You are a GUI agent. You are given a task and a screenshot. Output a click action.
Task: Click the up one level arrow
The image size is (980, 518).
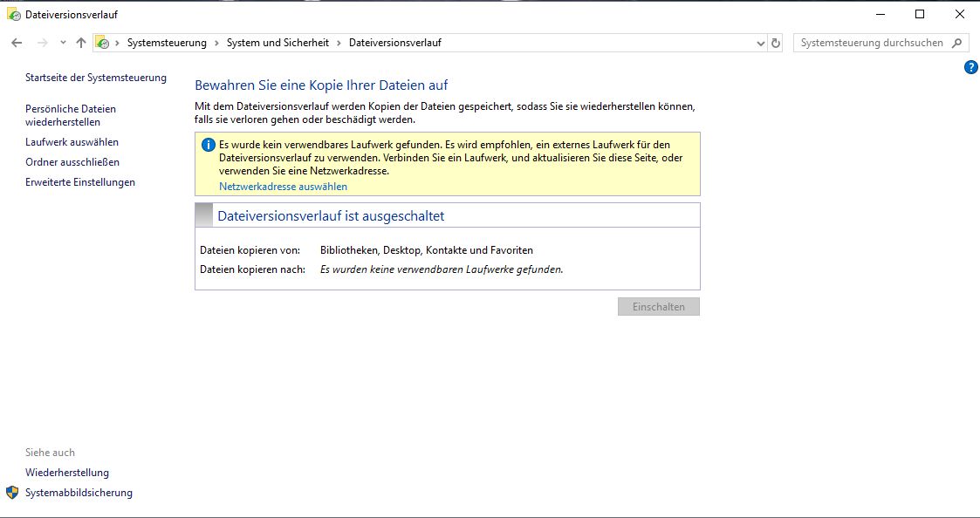point(81,43)
